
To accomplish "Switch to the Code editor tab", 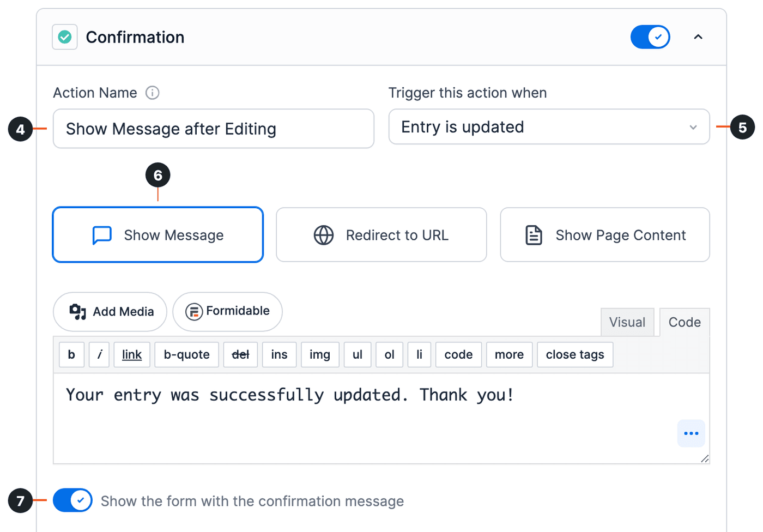I will point(685,322).
